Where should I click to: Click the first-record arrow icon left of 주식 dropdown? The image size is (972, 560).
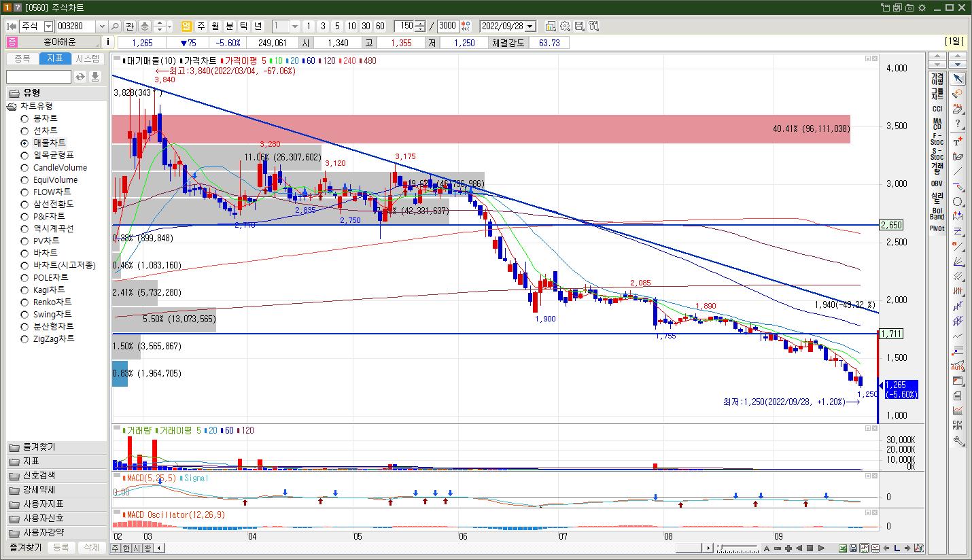click(x=11, y=26)
